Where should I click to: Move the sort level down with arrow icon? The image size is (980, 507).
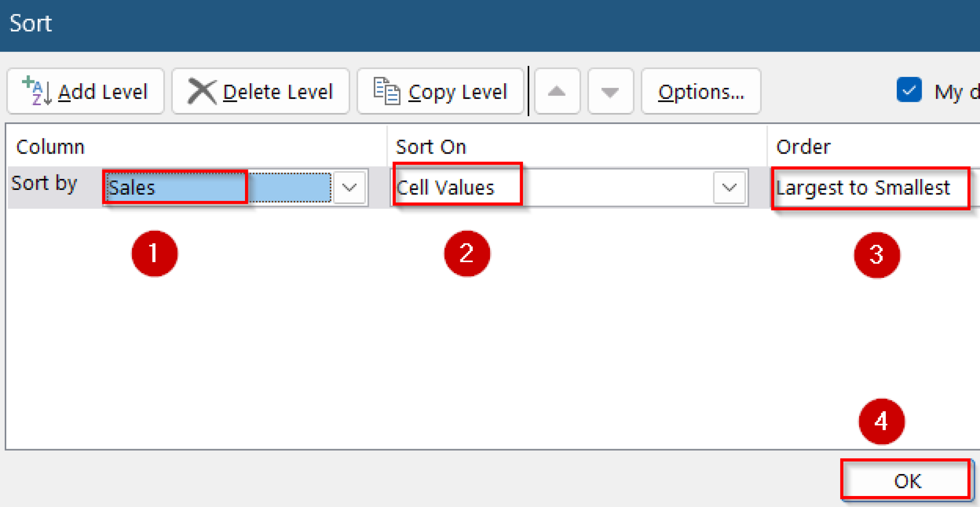click(x=610, y=91)
